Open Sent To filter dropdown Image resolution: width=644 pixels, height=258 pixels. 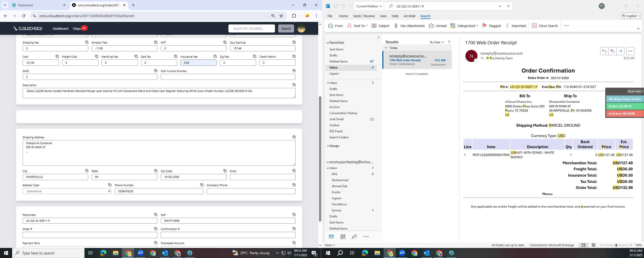click(357, 26)
